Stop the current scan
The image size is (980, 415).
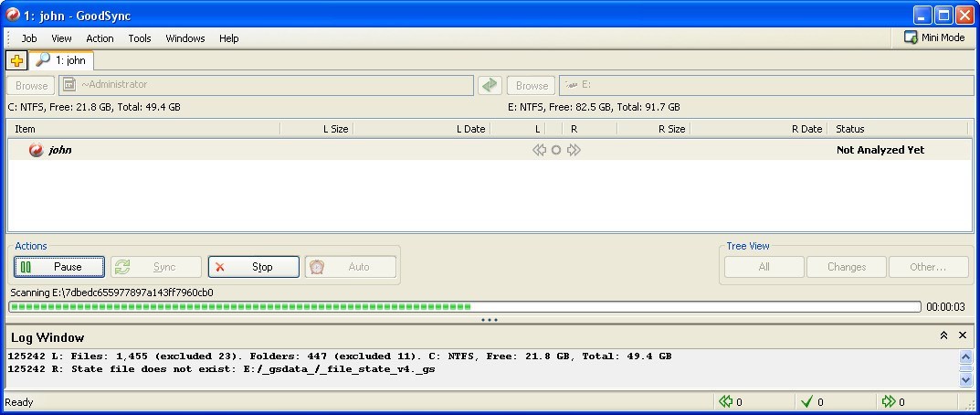click(x=254, y=267)
